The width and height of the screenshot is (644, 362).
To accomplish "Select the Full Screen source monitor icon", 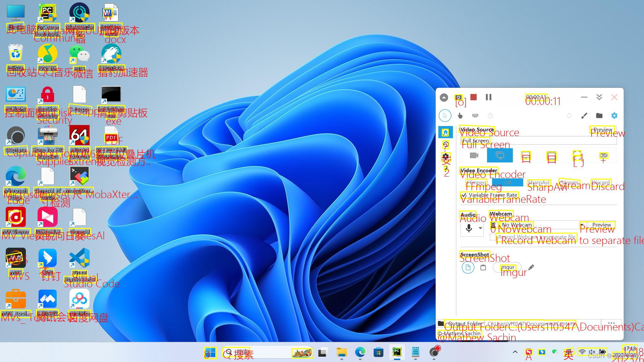I will click(500, 156).
